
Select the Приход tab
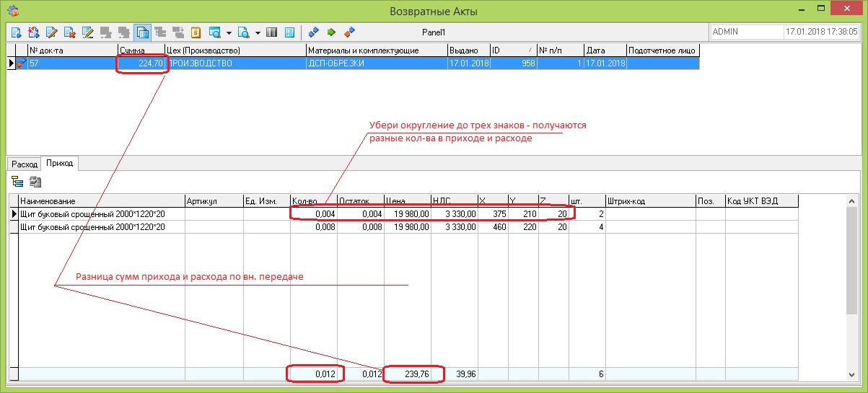pyautogui.click(x=59, y=164)
